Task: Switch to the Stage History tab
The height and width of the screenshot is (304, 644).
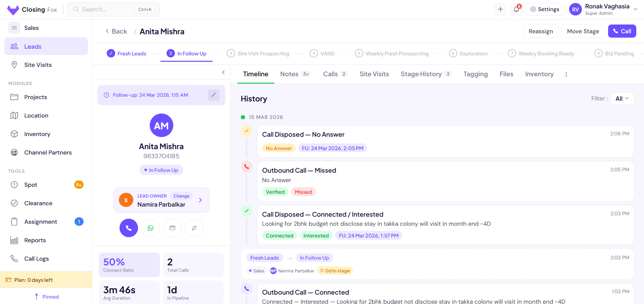Action: [x=421, y=74]
